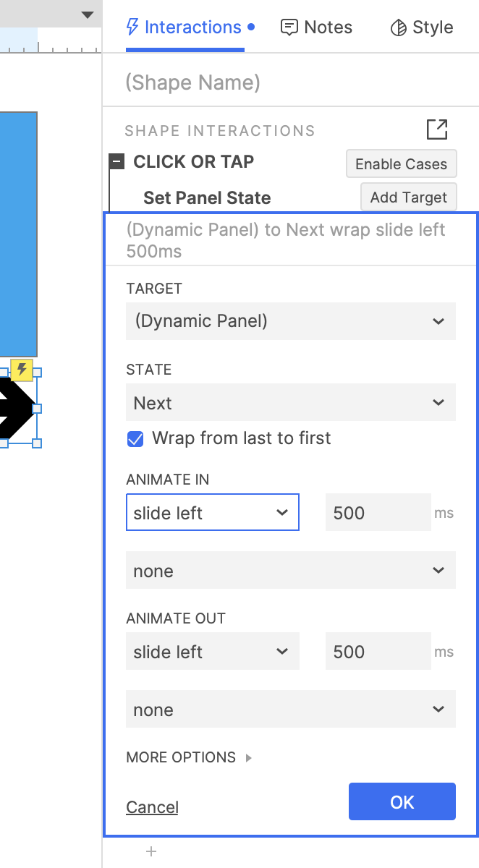Toggle Wrap from last to first checkbox

pos(135,438)
